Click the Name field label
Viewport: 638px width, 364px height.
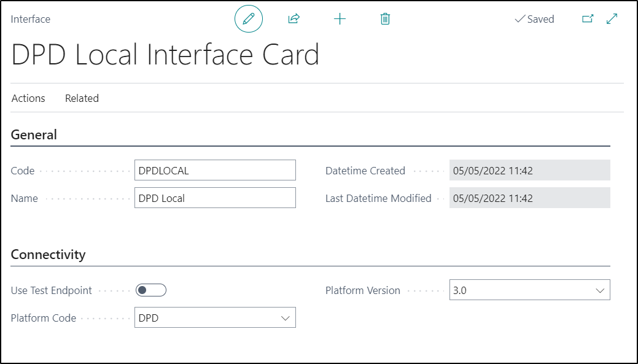[25, 198]
